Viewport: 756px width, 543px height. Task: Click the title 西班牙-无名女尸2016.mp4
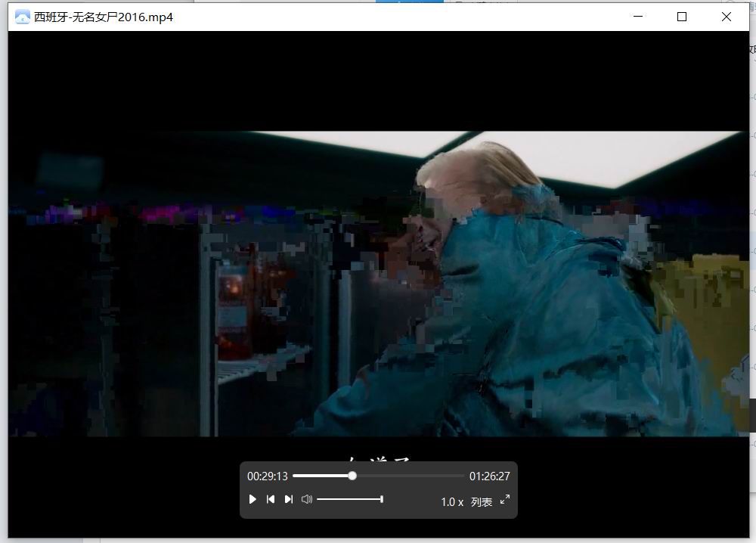point(103,17)
